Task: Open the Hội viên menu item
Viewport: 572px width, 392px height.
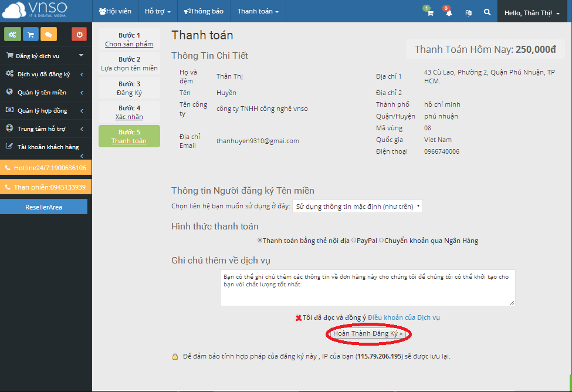Action: [115, 11]
